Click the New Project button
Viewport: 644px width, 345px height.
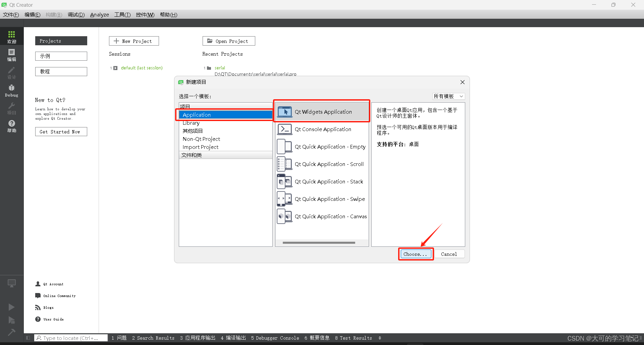[134, 41]
